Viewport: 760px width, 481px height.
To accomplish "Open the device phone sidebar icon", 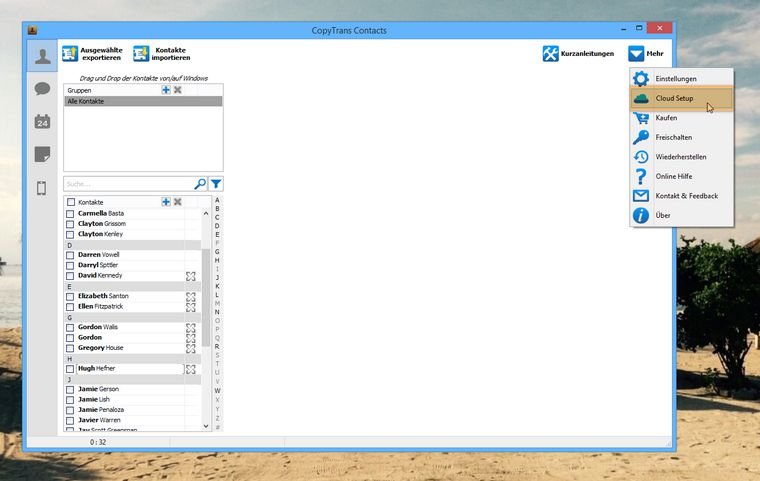I will (x=42, y=188).
